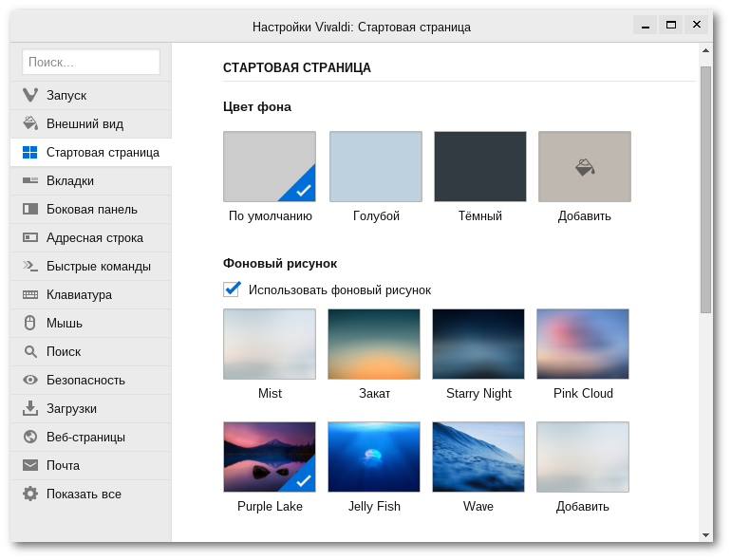This screenshot has width=731, height=560.
Task: Pick the Starry Night background image
Action: [478, 345]
